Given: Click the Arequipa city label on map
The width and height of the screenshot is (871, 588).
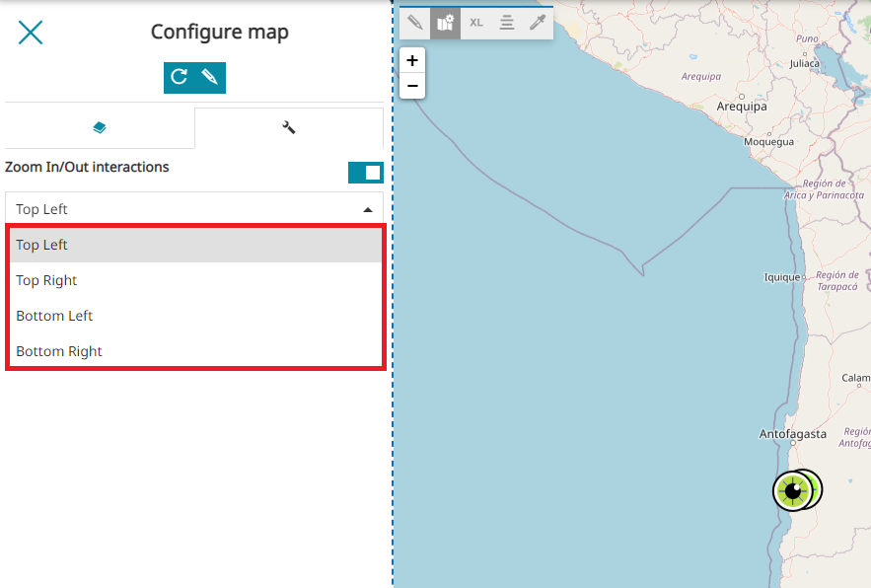Looking at the screenshot, I should pyautogui.click(x=742, y=107).
